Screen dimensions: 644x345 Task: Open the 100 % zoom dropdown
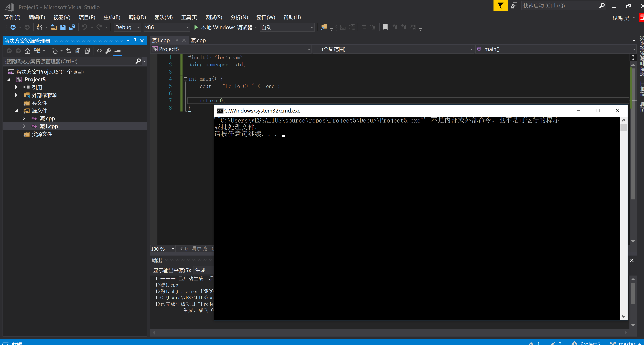click(x=163, y=249)
